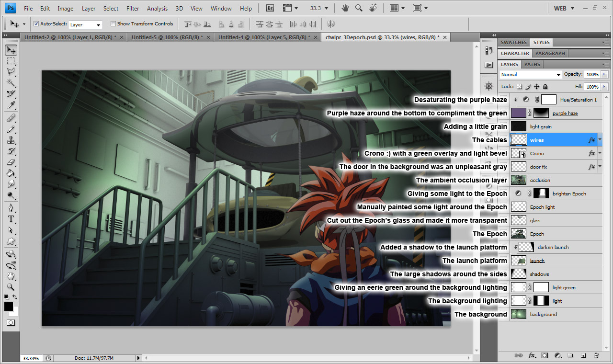Viewport: 613px width, 364px height.
Task: Click purple haze layer color thumbnail
Action: (519, 113)
